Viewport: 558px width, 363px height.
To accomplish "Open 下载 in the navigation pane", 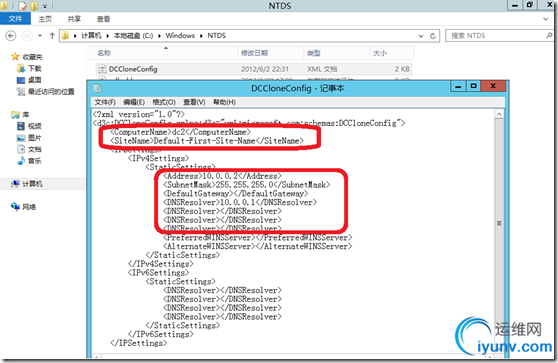I will coord(35,68).
